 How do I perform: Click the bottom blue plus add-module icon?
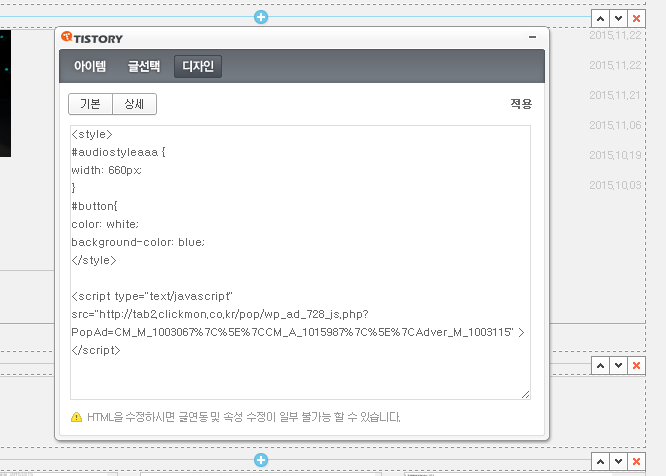(x=261, y=460)
